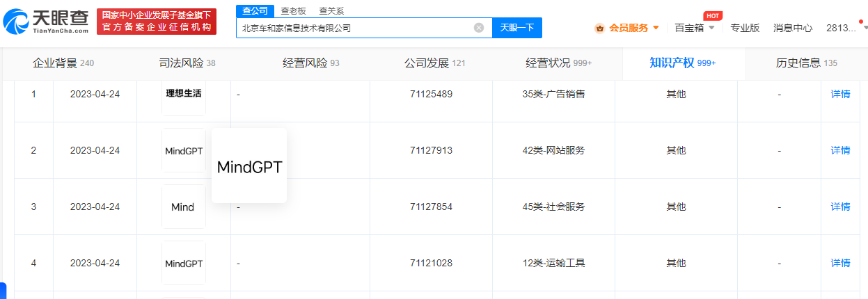Click the 12类-运输工具 cell
This screenshot has width=868, height=299.
click(553, 263)
